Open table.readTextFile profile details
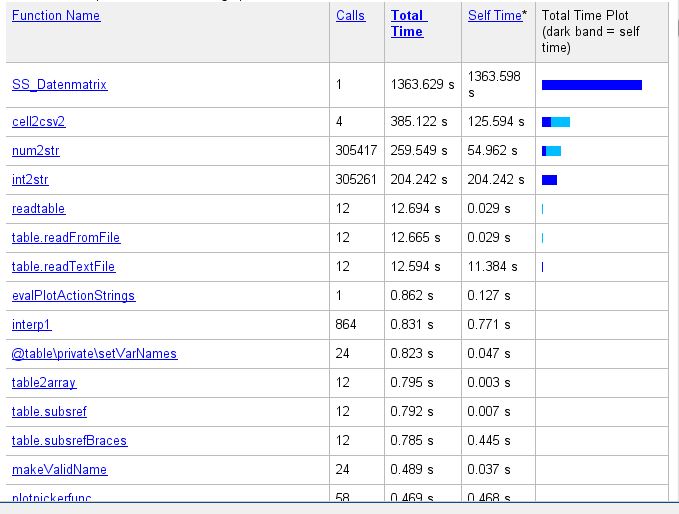679x514 pixels. click(x=63, y=267)
